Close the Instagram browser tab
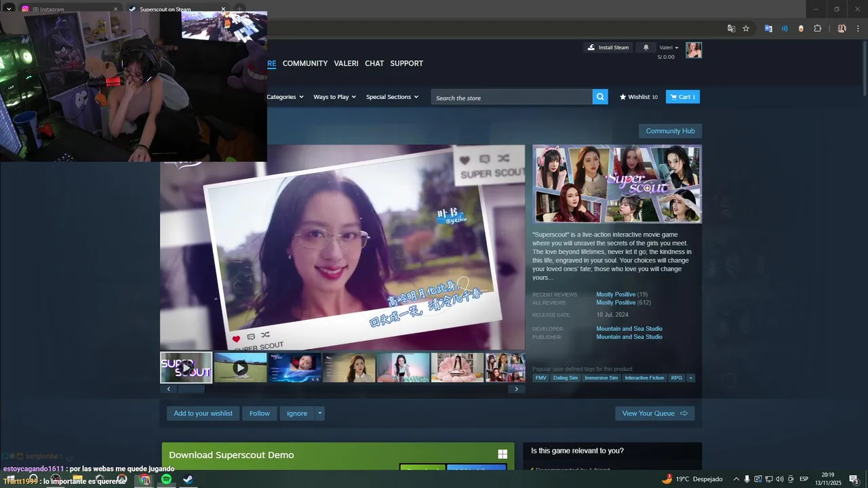Image resolution: width=868 pixels, height=488 pixels. click(115, 9)
